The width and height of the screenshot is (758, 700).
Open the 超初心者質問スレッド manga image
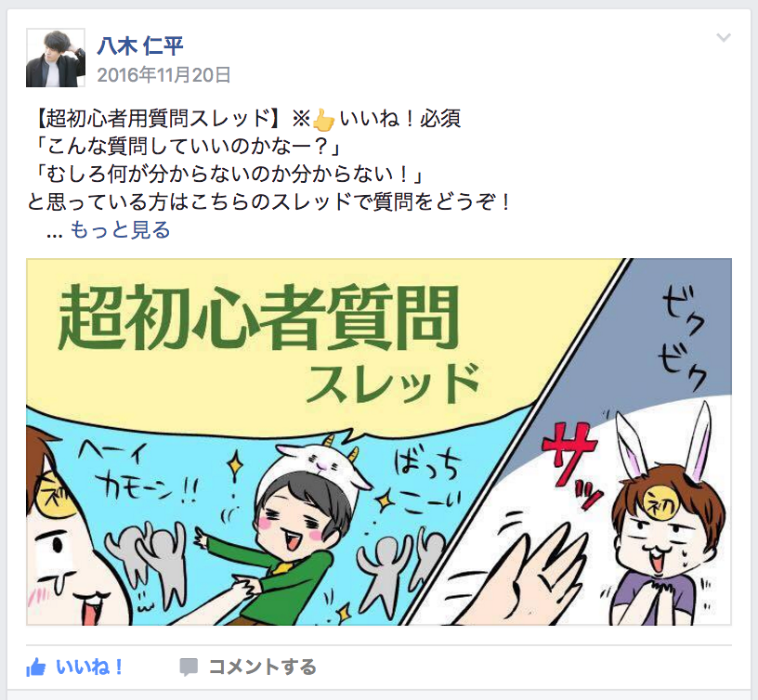pos(379,442)
